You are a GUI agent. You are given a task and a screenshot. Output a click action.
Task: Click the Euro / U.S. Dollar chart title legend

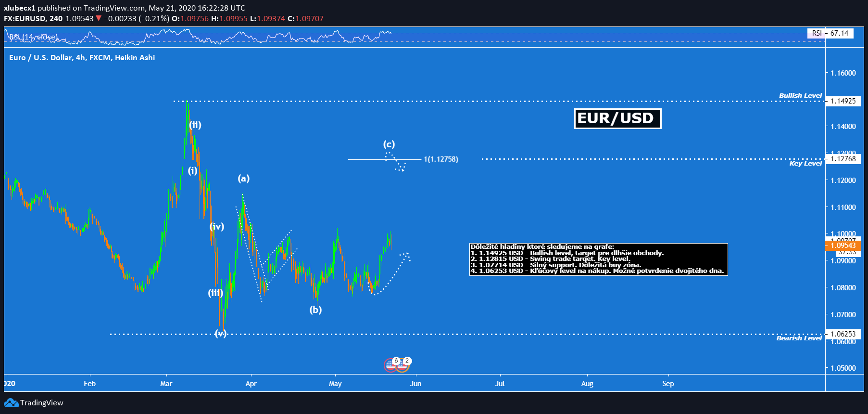tap(82, 58)
